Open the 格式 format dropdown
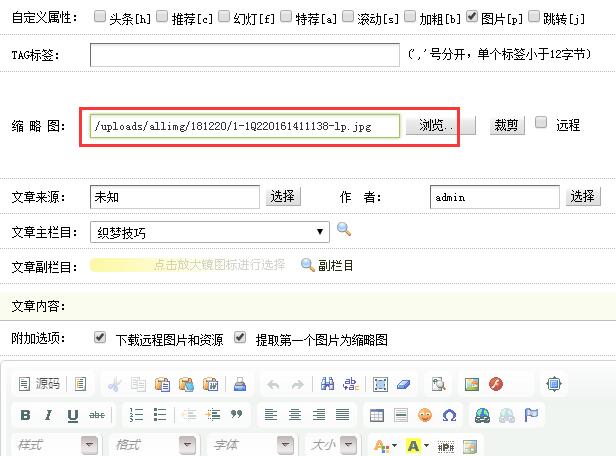The width and height of the screenshot is (616, 456). [x=154, y=445]
